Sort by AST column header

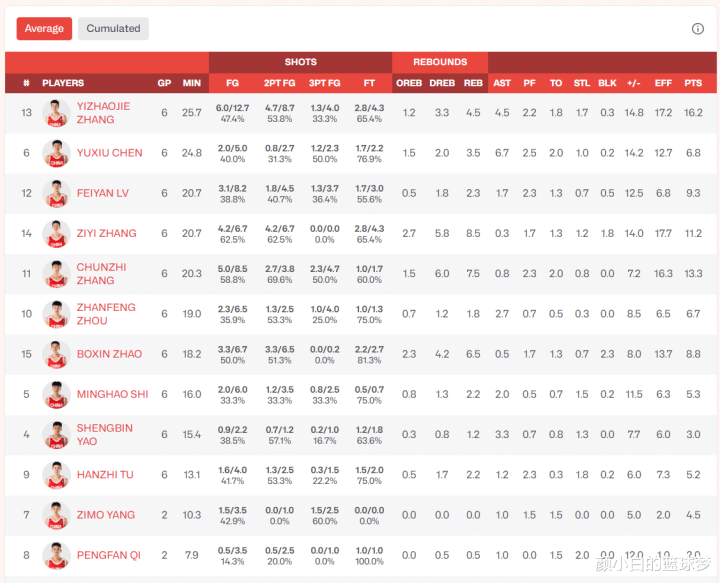[x=502, y=83]
